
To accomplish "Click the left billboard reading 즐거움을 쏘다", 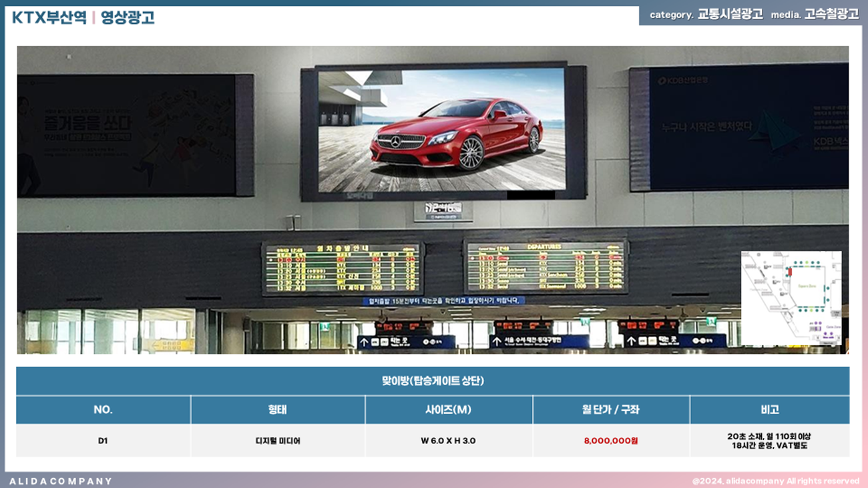I will (127, 135).
